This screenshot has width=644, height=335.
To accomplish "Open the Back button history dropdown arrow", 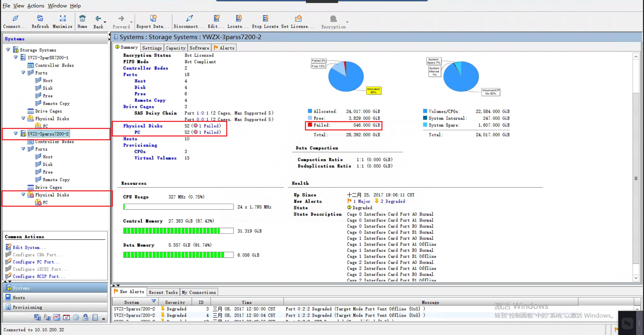I will click(105, 22).
